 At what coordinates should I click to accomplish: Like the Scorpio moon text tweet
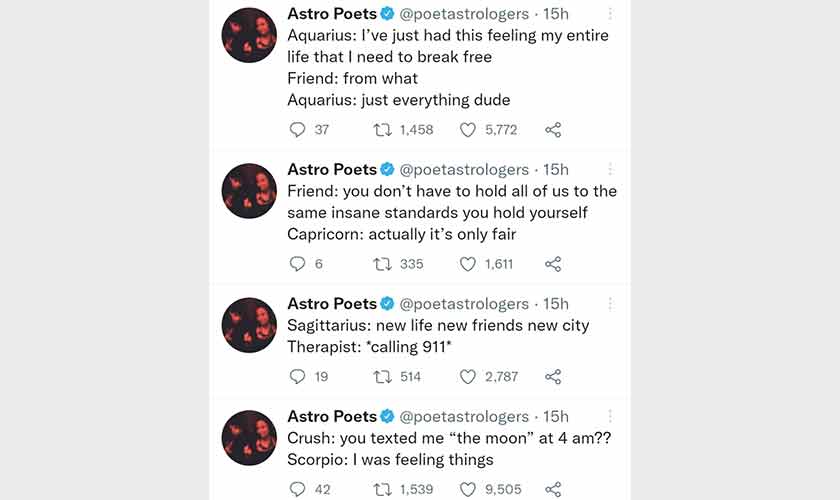pyautogui.click(x=468, y=490)
